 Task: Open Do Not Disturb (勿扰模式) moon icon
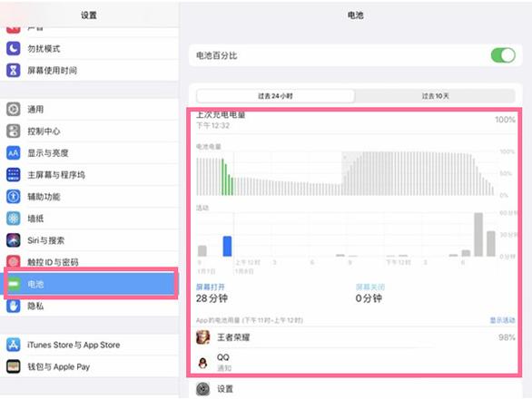click(x=14, y=48)
